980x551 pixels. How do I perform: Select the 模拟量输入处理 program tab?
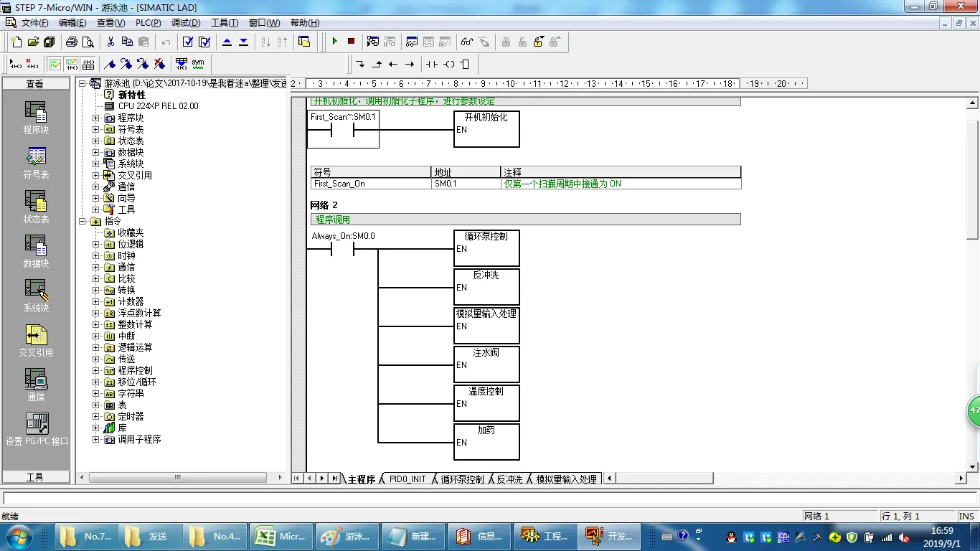[x=567, y=479]
